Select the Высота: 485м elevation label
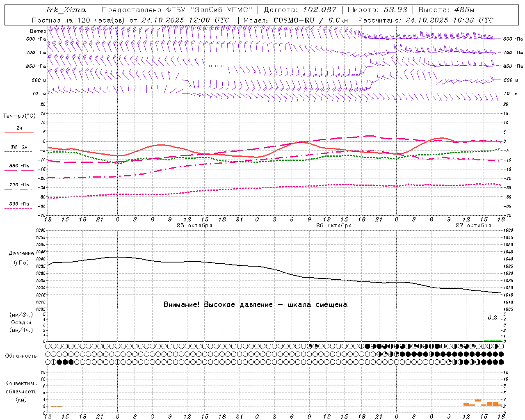This screenshot has width=525, height=420. click(x=446, y=10)
